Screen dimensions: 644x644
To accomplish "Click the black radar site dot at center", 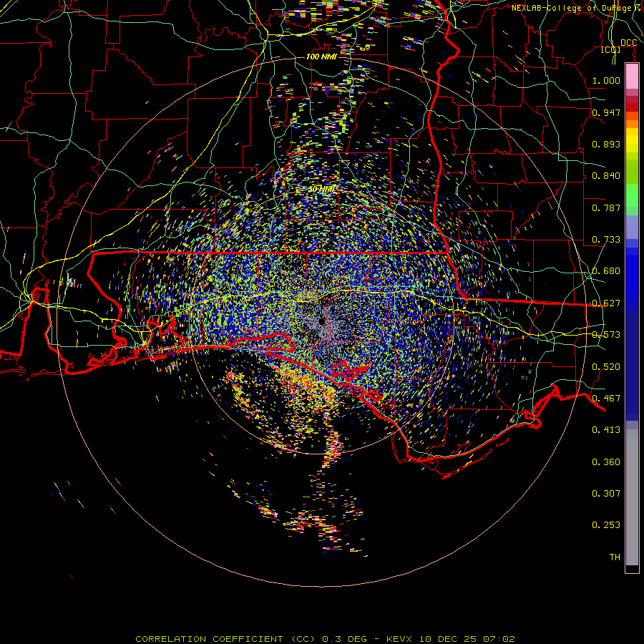I will pyautogui.click(x=321, y=321).
